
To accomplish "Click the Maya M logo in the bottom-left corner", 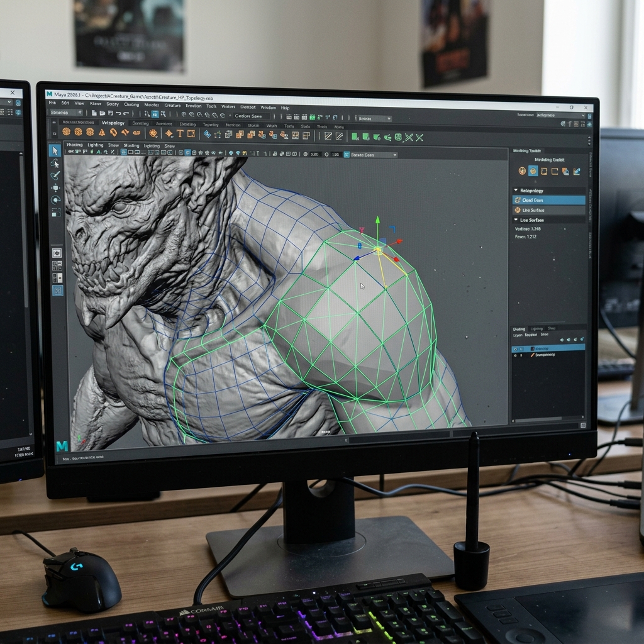I will [x=62, y=446].
